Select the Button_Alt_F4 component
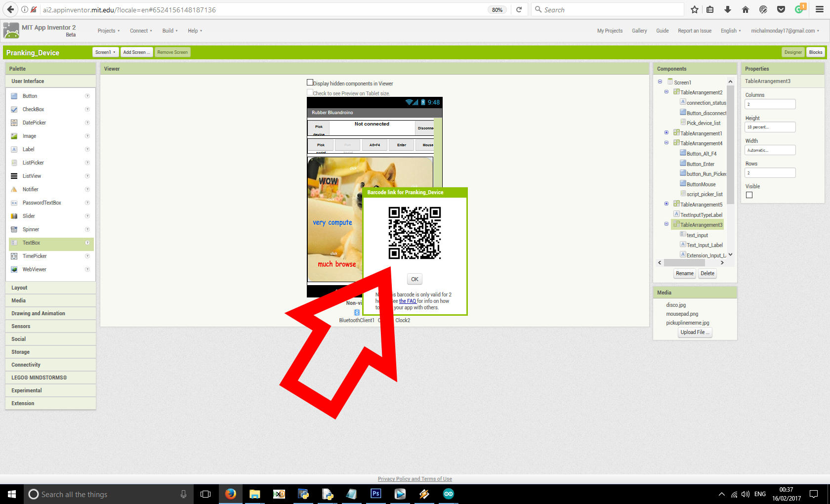 pos(702,154)
